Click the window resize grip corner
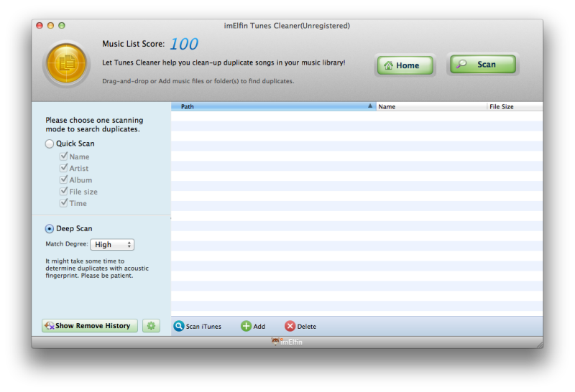 540,345
